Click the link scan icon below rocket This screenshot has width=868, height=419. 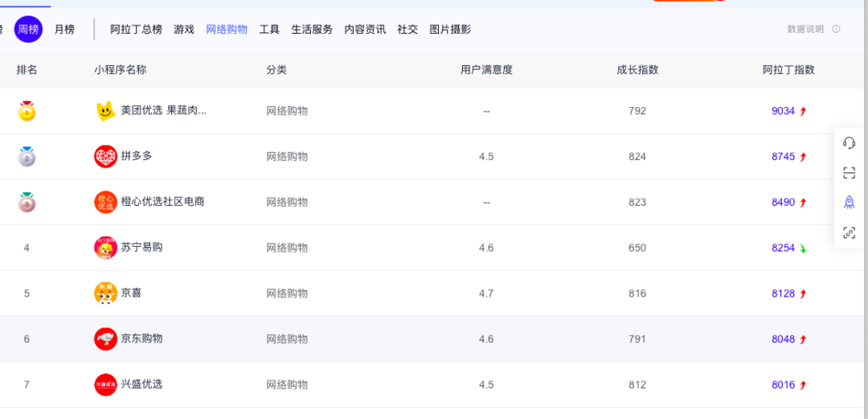coord(849,232)
